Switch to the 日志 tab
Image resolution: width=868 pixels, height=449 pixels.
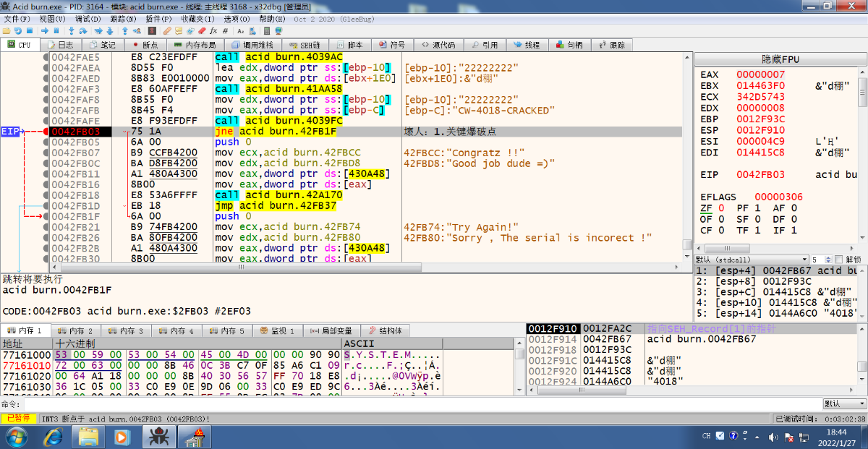(60, 45)
